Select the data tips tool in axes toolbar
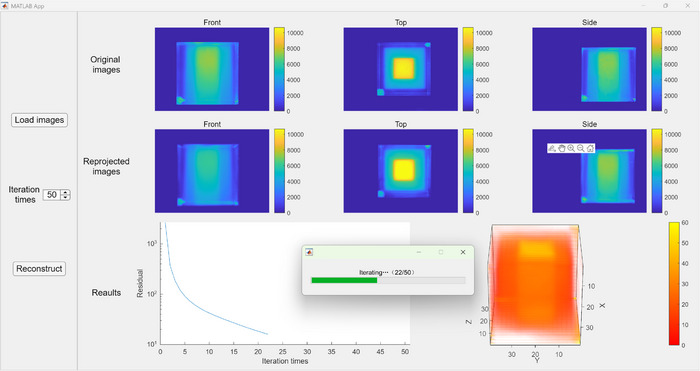 point(552,148)
